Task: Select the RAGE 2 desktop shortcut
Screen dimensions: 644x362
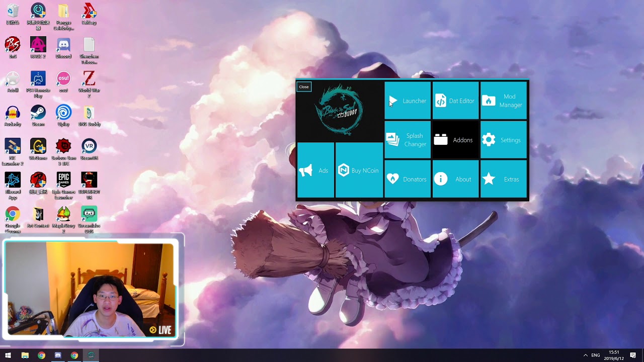Action: (38, 48)
